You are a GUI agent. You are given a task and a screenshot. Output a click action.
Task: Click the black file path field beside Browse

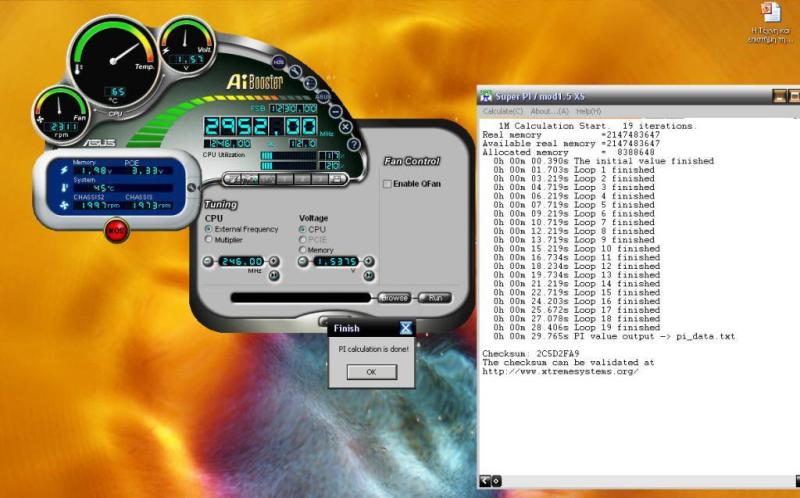tap(301, 297)
